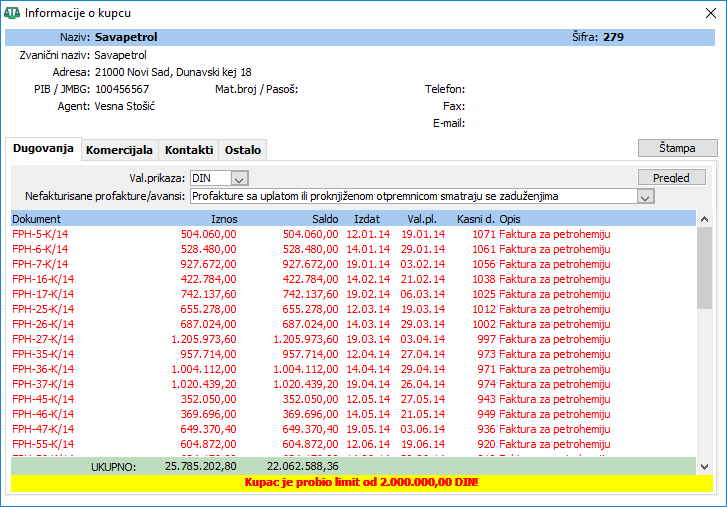Select invoice row FPH-6-K/14
The height and width of the screenshot is (507, 727).
coord(353,249)
